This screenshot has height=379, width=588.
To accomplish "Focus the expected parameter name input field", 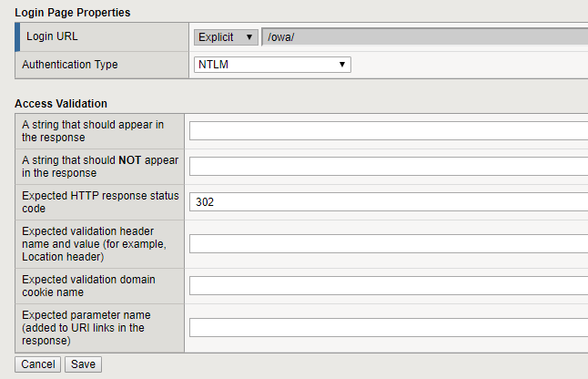I will [389, 327].
